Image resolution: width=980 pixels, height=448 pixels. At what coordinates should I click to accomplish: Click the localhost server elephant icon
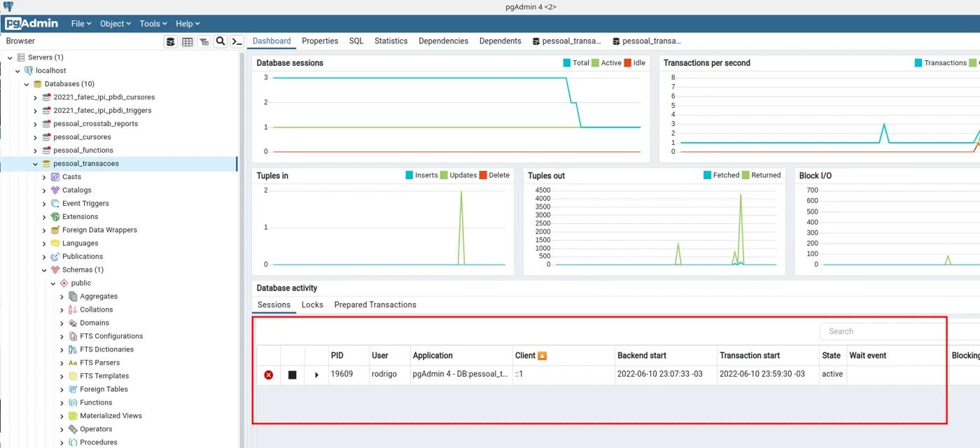[x=29, y=71]
